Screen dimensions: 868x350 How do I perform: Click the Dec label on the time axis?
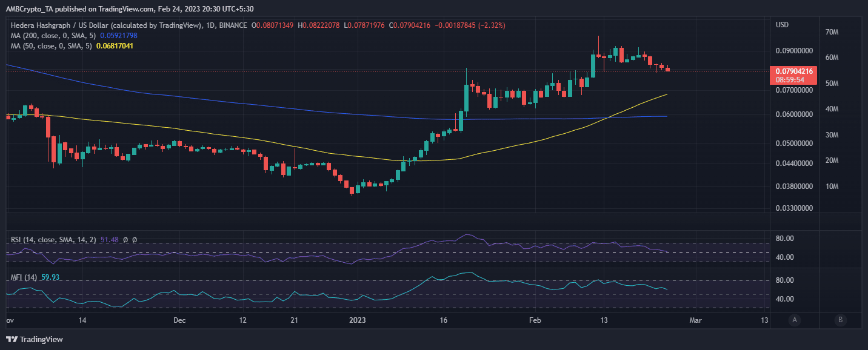click(181, 320)
